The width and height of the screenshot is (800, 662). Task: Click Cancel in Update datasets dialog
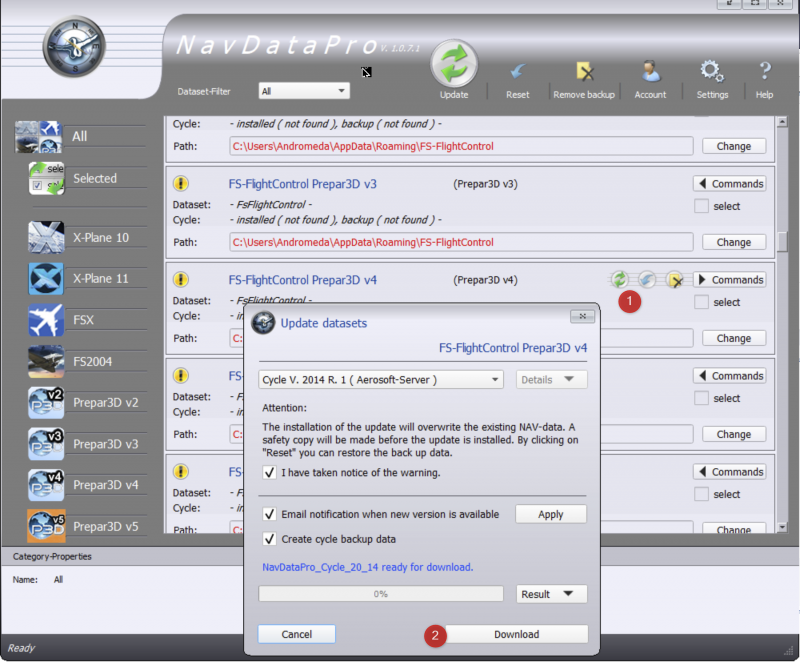[x=296, y=634]
